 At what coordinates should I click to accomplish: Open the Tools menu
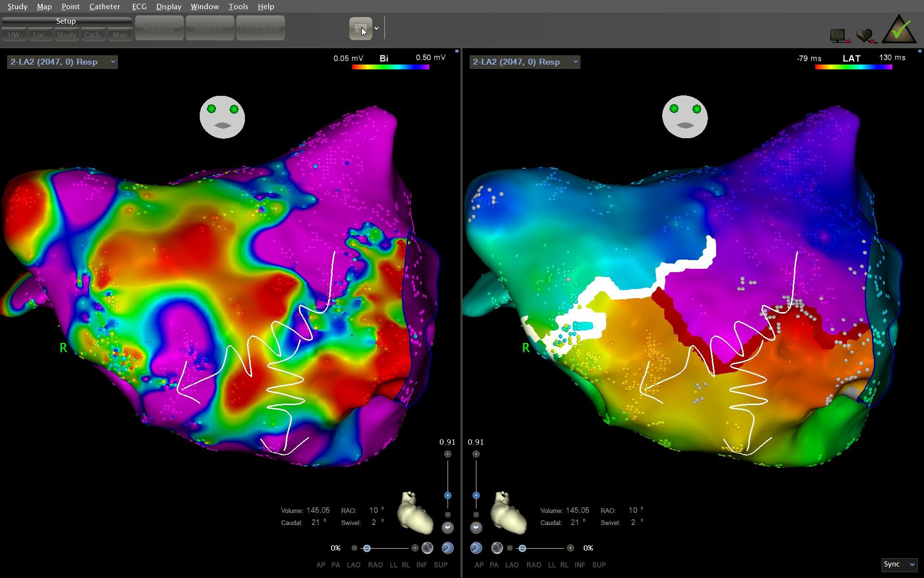(238, 7)
